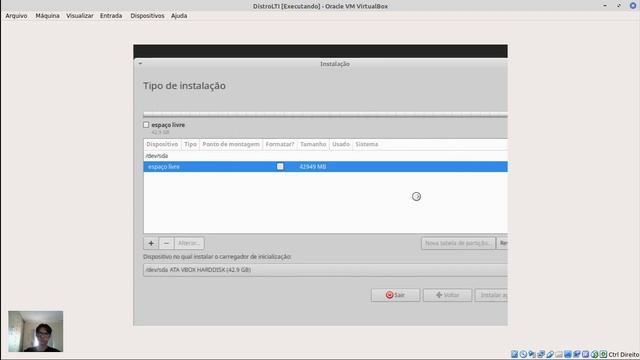This screenshot has height=360, width=640.
Task: Click the optical disk status bar icon
Action: point(523,354)
